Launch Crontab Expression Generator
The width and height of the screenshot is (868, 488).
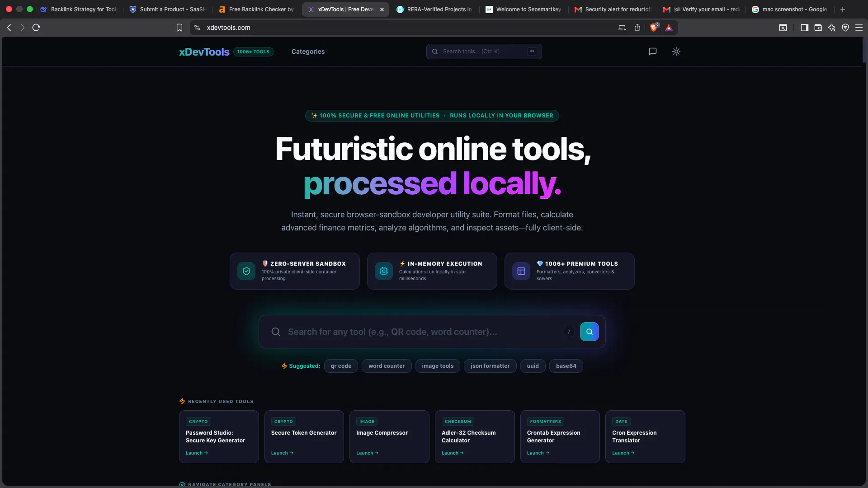pos(538,453)
